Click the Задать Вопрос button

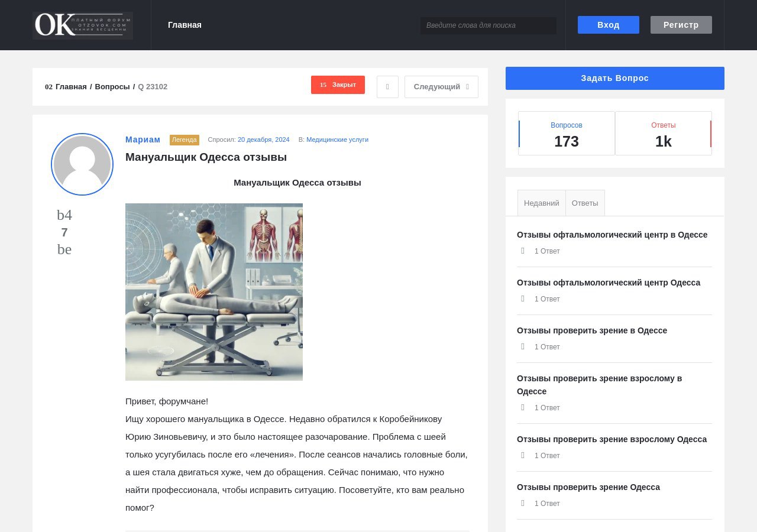(x=614, y=78)
